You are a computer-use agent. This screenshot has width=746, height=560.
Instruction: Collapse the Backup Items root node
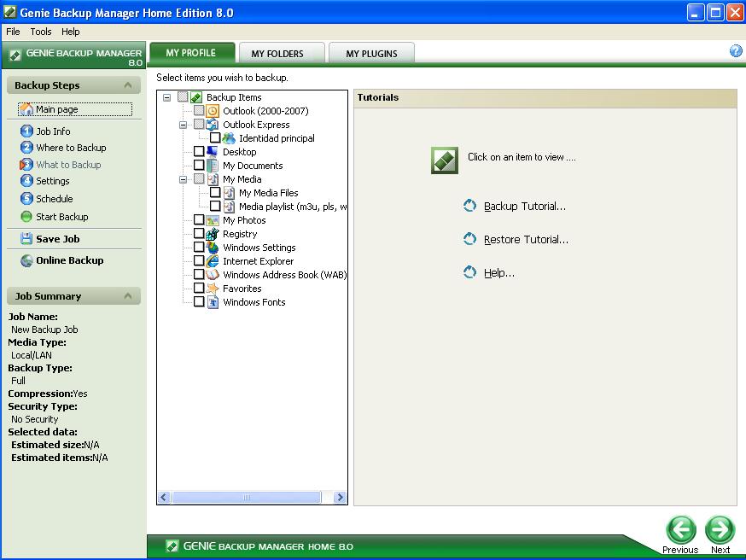click(167, 97)
